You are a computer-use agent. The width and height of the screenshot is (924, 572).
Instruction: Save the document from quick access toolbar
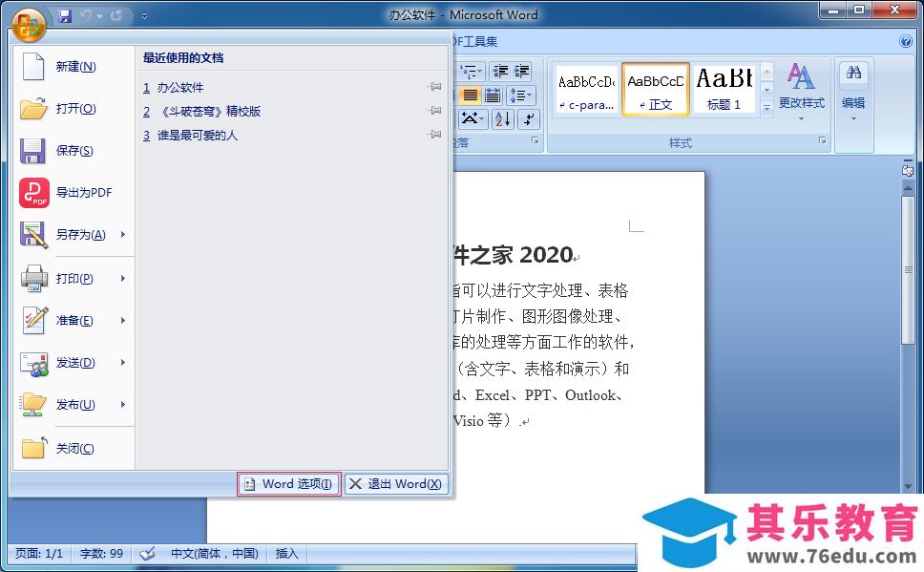pyautogui.click(x=66, y=16)
